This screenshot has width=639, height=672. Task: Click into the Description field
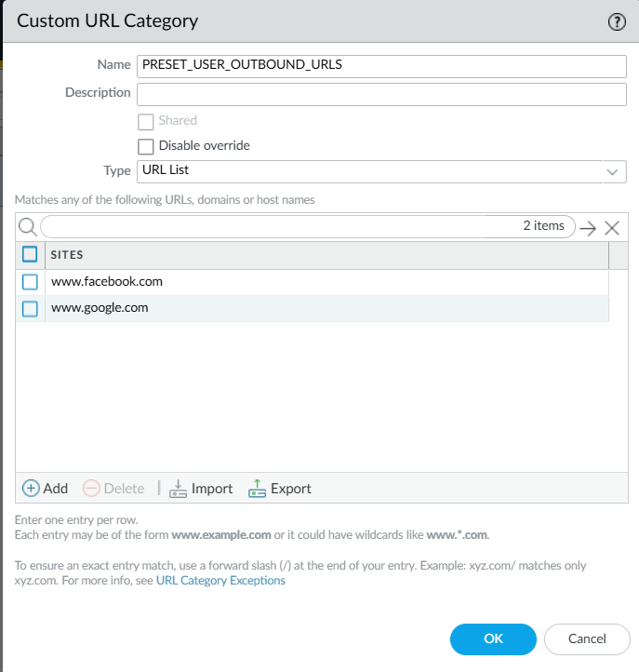pos(381,94)
